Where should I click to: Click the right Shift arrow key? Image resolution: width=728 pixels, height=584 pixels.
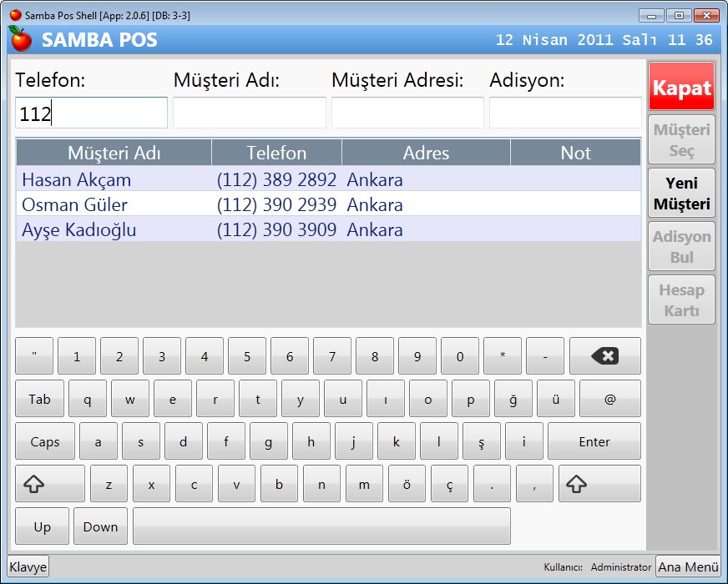tap(599, 484)
